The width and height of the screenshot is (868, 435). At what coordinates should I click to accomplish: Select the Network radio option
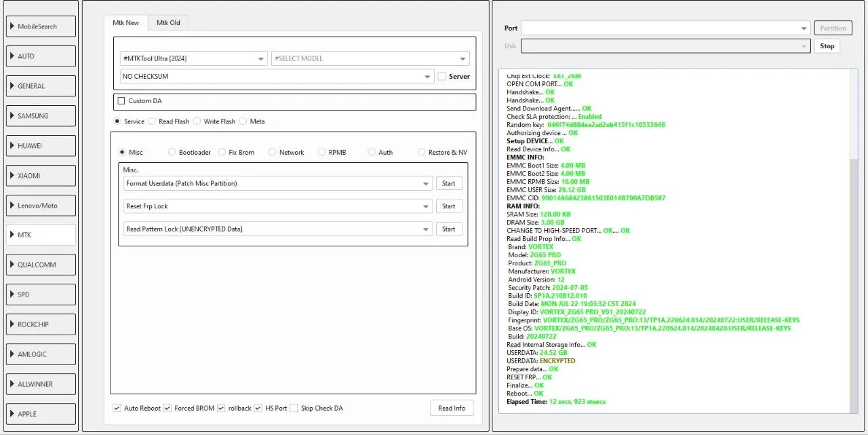click(272, 153)
